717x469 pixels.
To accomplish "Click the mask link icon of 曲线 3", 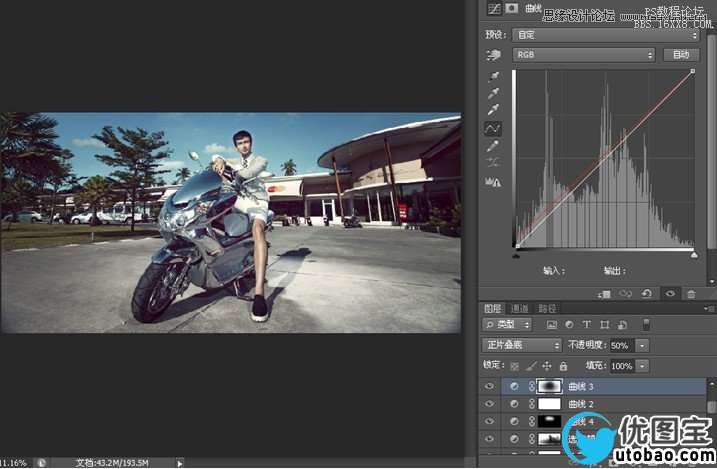I will tap(531, 387).
